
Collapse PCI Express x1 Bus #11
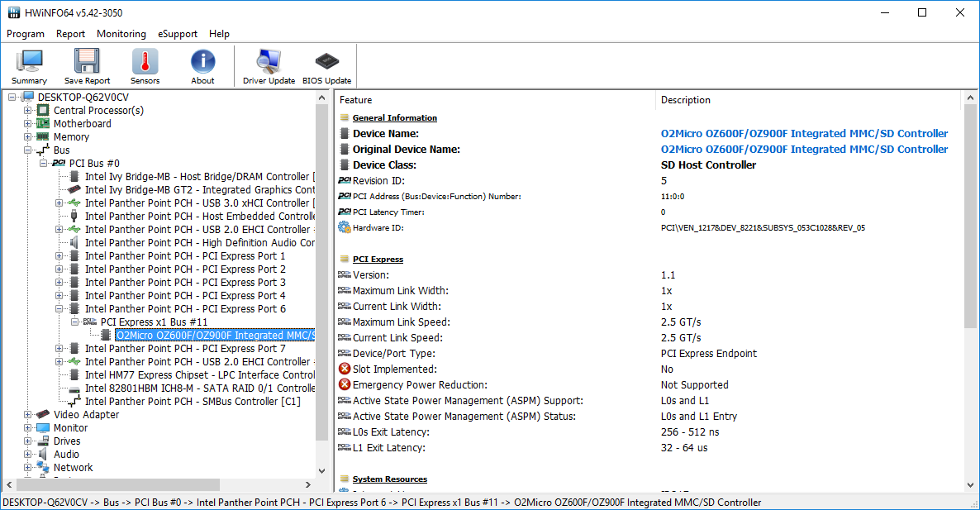coord(74,322)
